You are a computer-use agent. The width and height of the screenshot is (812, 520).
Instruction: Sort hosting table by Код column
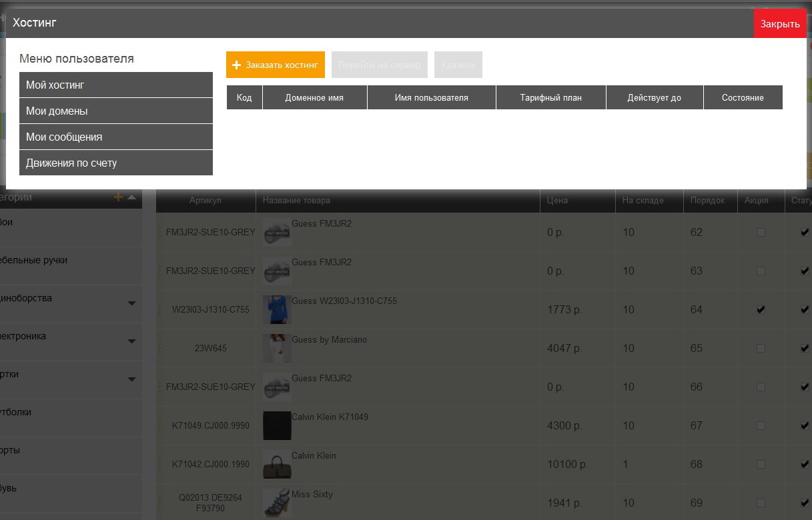(x=244, y=97)
